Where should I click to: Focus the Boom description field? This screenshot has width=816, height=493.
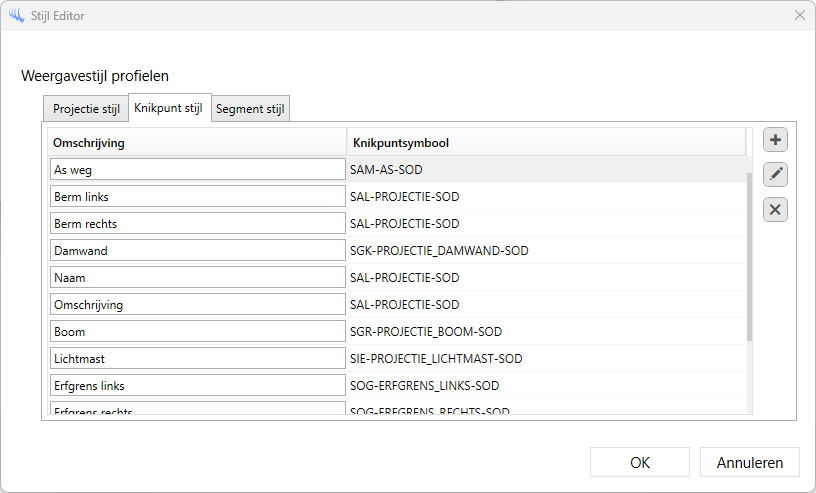tap(197, 332)
